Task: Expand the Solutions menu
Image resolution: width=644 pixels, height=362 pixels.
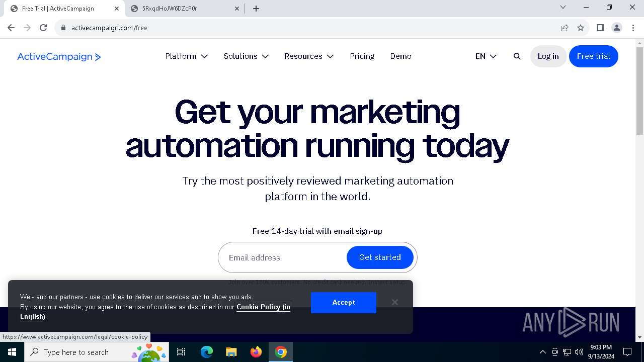Action: [246, 56]
